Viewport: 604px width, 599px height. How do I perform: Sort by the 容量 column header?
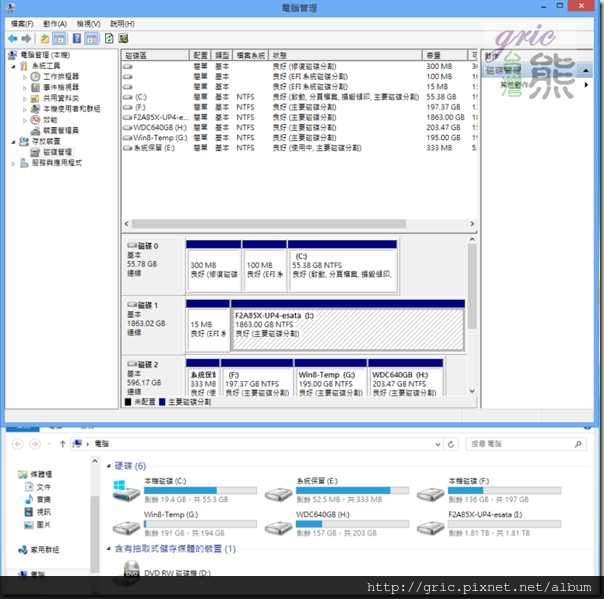(445, 55)
